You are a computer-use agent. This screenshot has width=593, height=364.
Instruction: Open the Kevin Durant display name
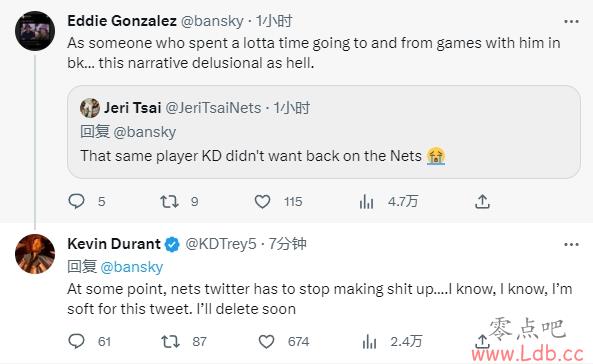point(114,244)
